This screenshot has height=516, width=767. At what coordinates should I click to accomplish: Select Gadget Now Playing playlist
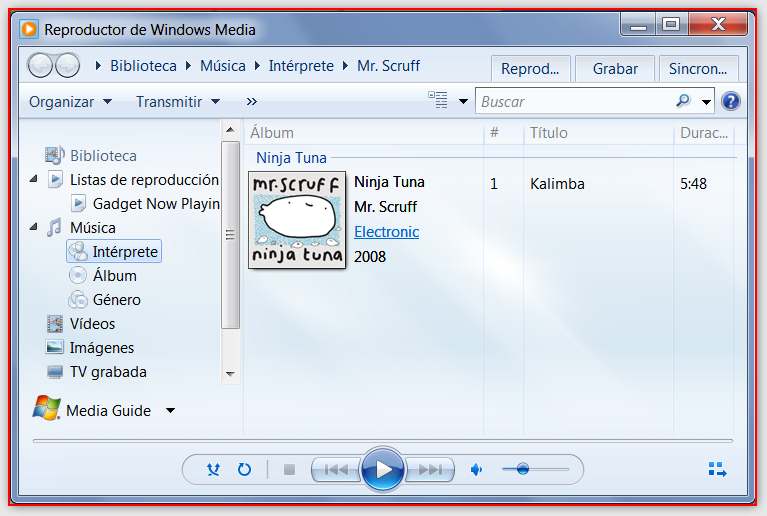(156, 203)
